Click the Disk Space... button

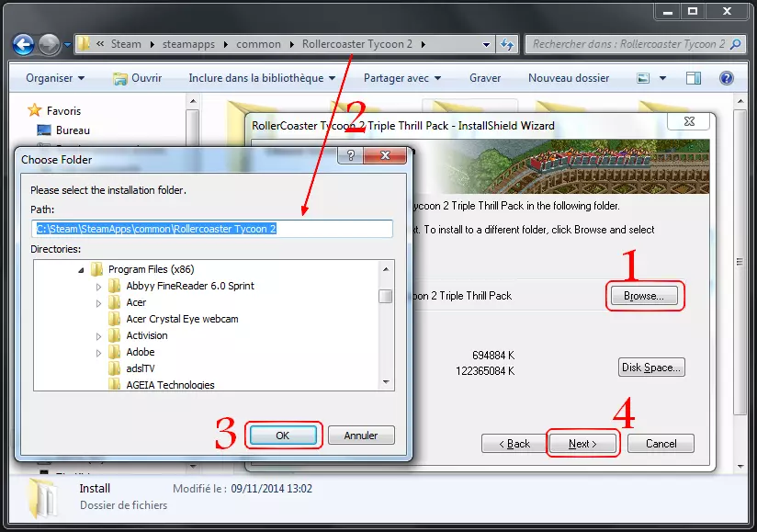[x=651, y=368]
